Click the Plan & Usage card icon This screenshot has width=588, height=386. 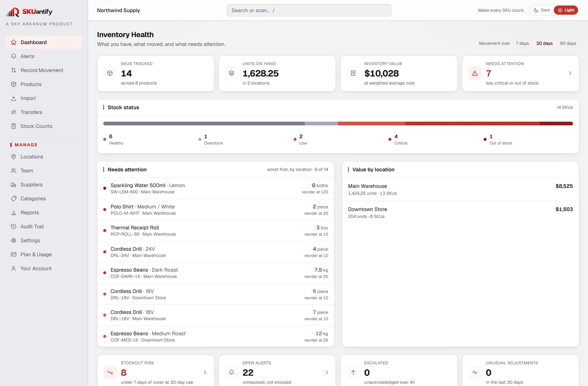(x=14, y=254)
